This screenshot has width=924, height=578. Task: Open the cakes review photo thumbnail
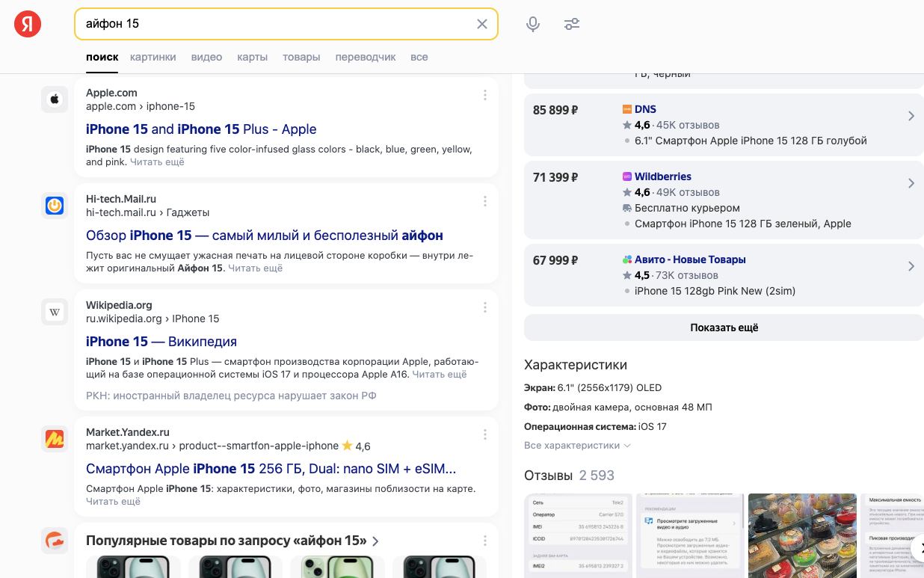802,535
